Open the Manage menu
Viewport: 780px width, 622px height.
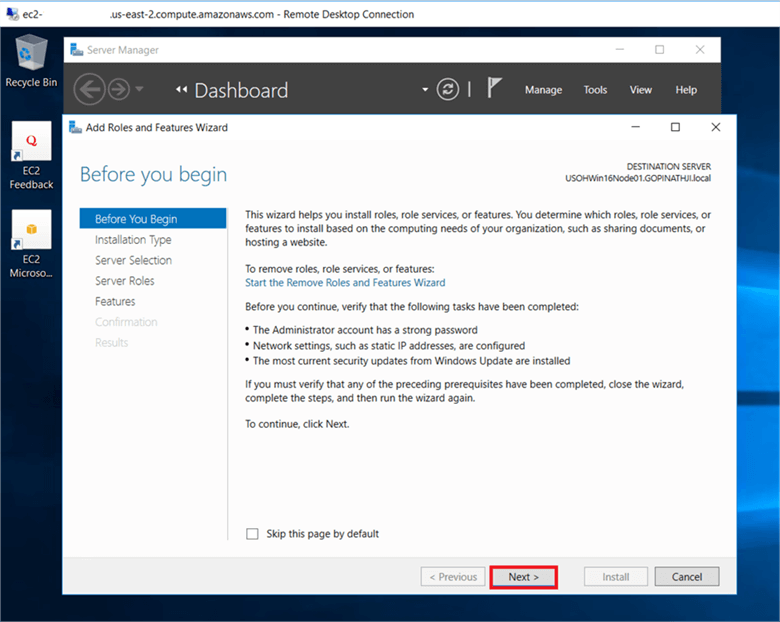[543, 90]
